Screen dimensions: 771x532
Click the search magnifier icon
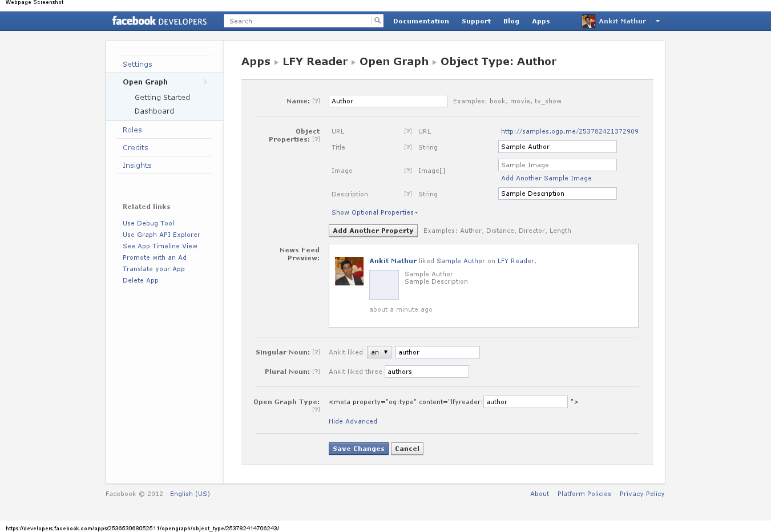click(x=377, y=21)
